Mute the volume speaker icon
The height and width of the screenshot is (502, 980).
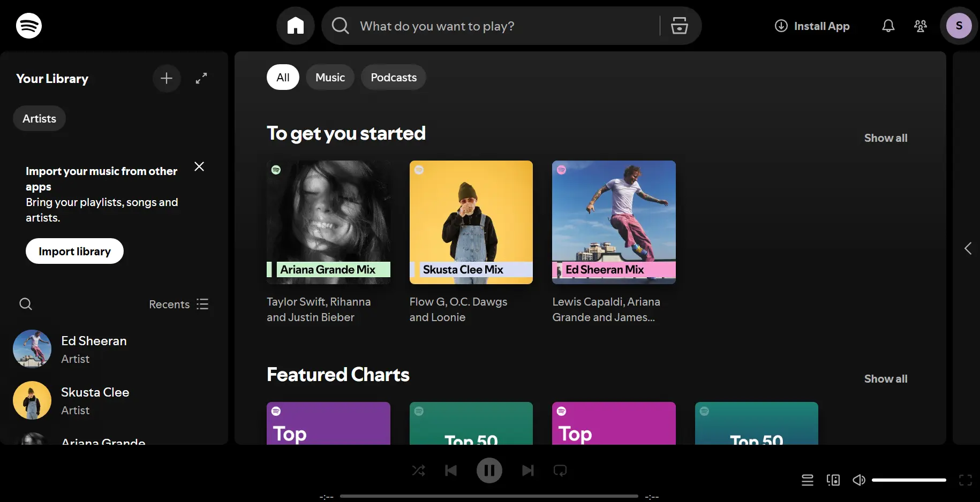click(859, 480)
